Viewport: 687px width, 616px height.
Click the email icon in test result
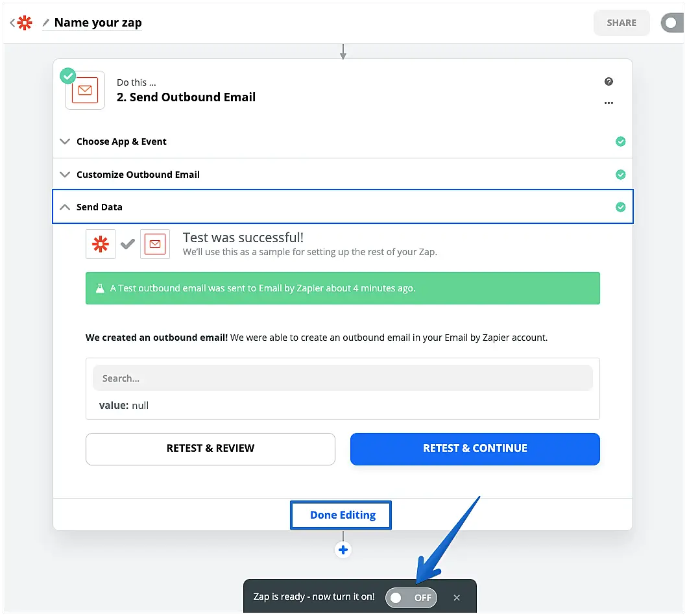point(155,244)
